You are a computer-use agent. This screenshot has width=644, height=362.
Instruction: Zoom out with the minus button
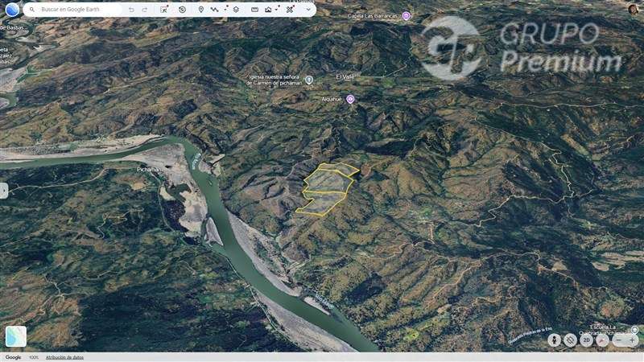619,339
